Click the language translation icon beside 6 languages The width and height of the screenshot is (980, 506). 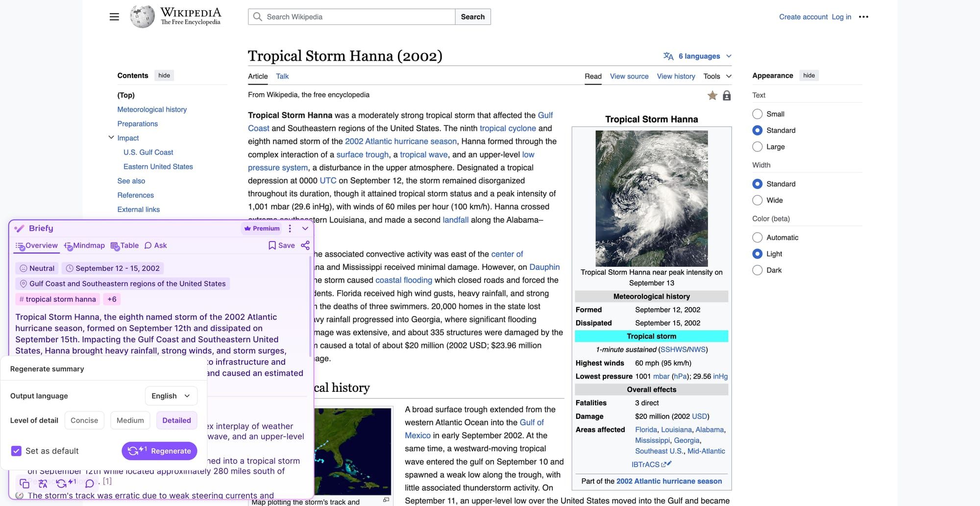point(668,56)
